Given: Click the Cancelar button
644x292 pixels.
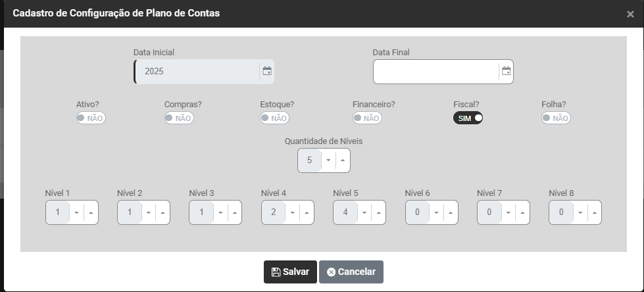Looking at the screenshot, I should pos(351,272).
